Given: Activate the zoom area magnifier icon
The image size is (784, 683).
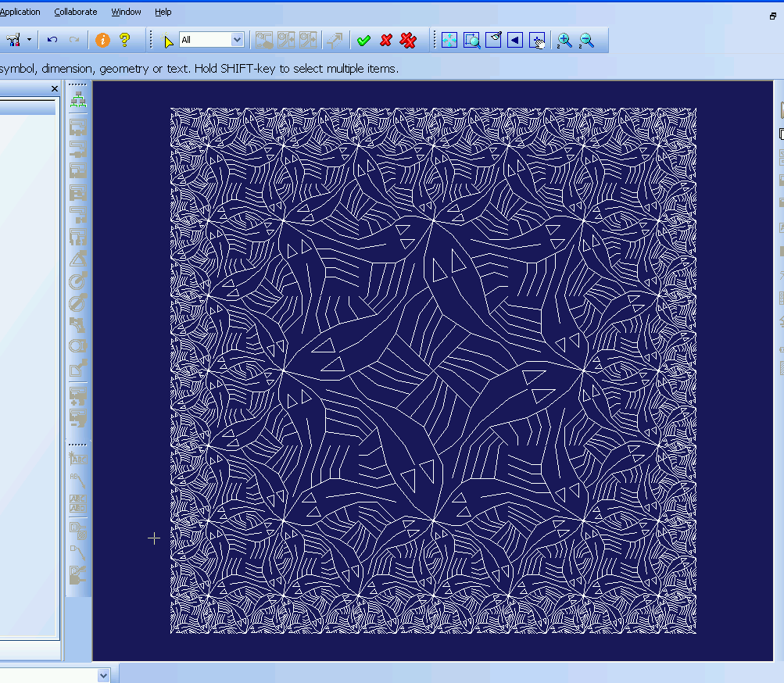Looking at the screenshot, I should [471, 40].
